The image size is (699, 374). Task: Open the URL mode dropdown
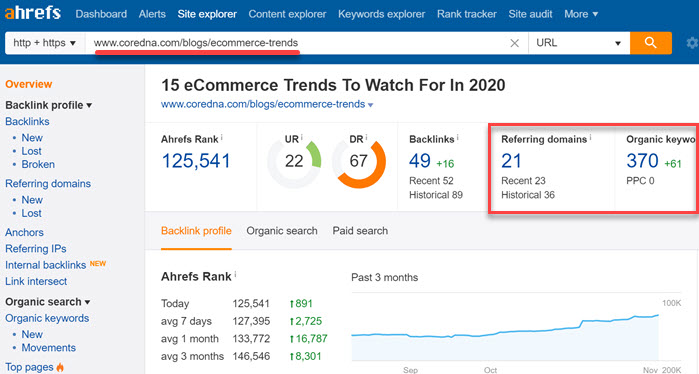579,43
